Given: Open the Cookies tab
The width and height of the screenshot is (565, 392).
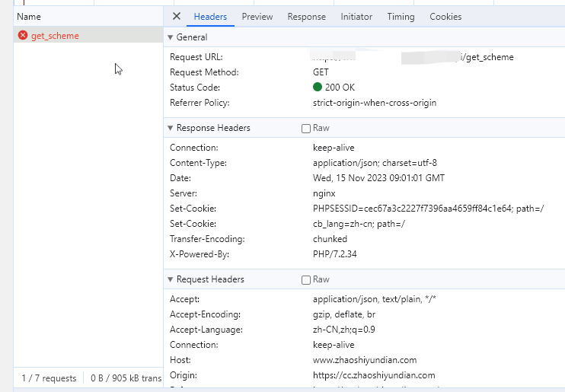Looking at the screenshot, I should pos(445,17).
